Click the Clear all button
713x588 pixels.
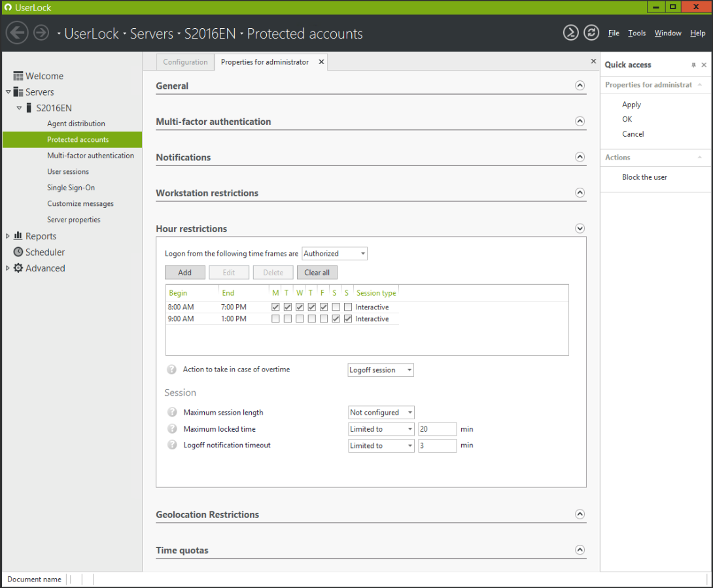pos(317,272)
